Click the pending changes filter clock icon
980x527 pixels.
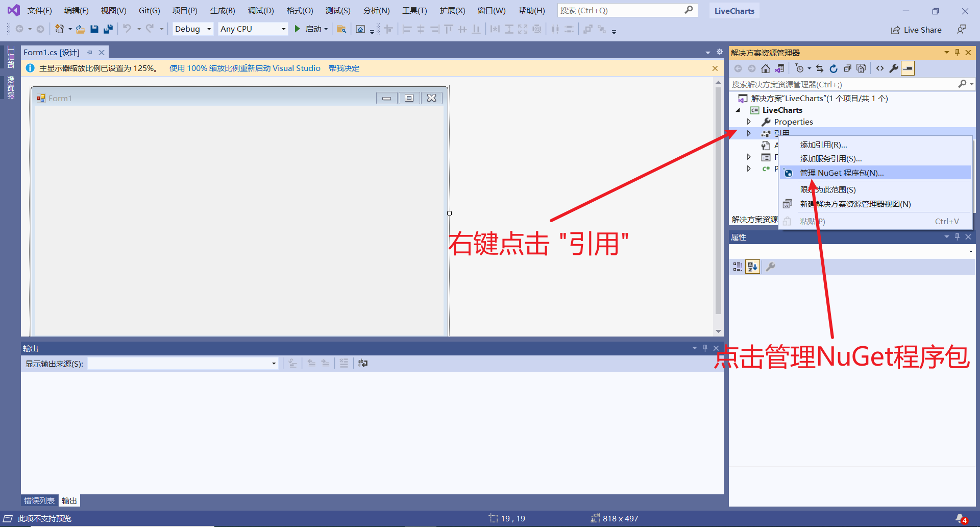(800, 68)
